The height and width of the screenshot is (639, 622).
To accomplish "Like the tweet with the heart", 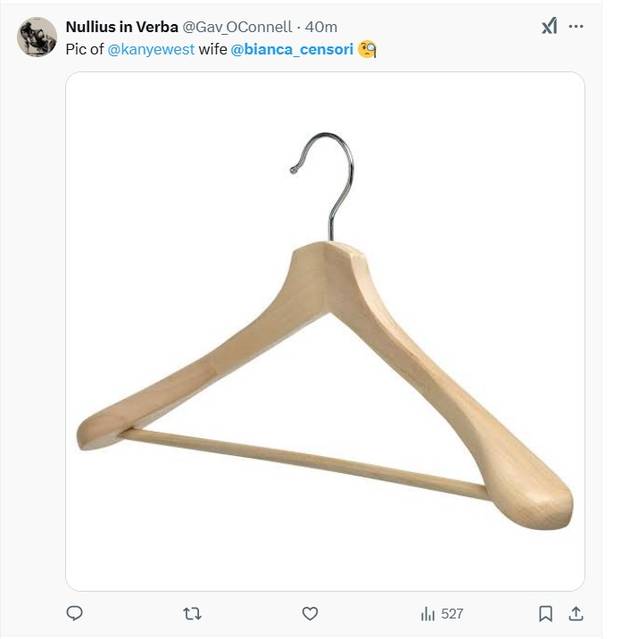I will pos(310,613).
